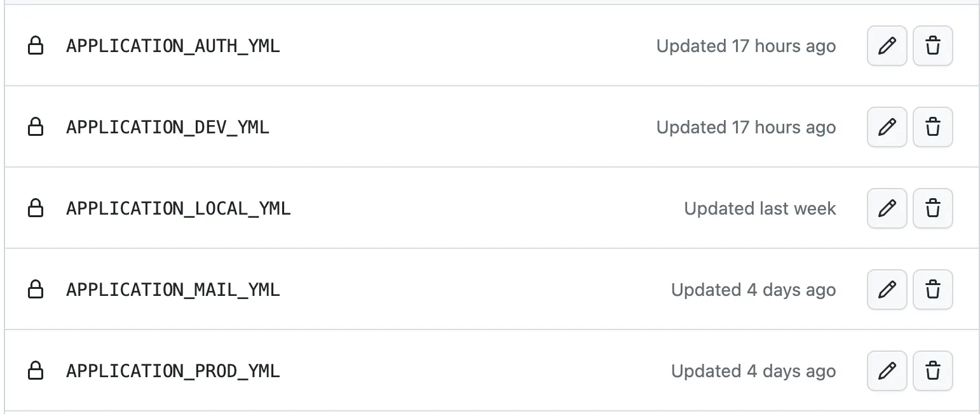Edit the APPLICATION_PROD_YML secret
The height and width of the screenshot is (414, 980).
coord(887,371)
